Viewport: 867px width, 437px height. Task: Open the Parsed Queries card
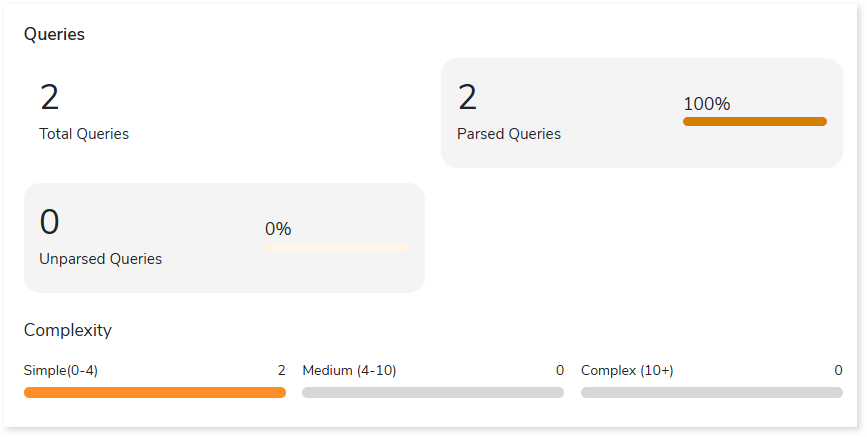point(641,113)
